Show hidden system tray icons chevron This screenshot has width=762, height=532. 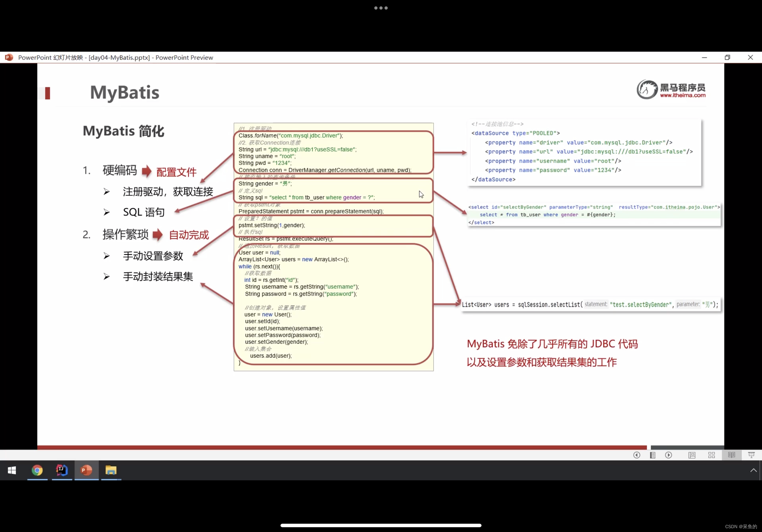point(753,470)
